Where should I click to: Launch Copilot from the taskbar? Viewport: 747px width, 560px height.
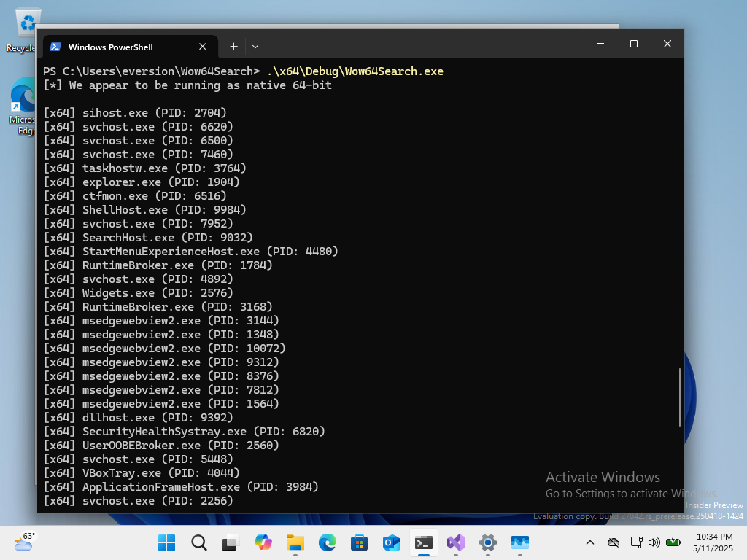tap(263, 542)
